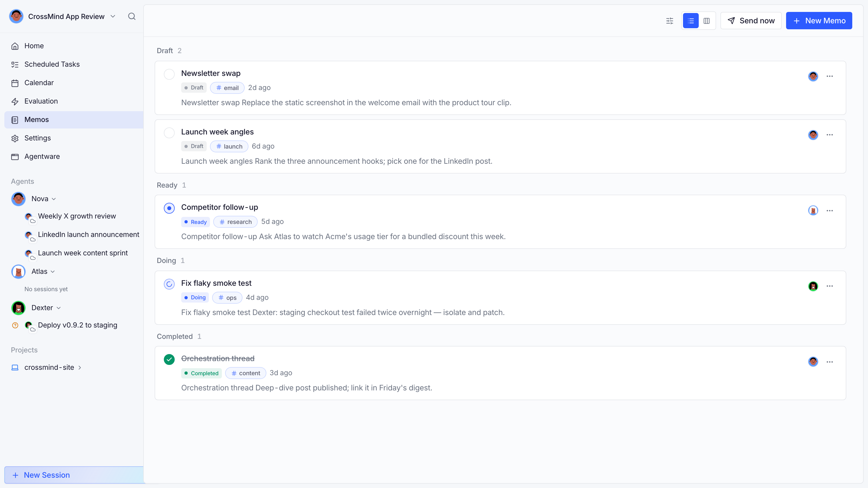Click Atlas avatar on Competitor follow-up memo
This screenshot has height=488, width=868.
tap(813, 211)
